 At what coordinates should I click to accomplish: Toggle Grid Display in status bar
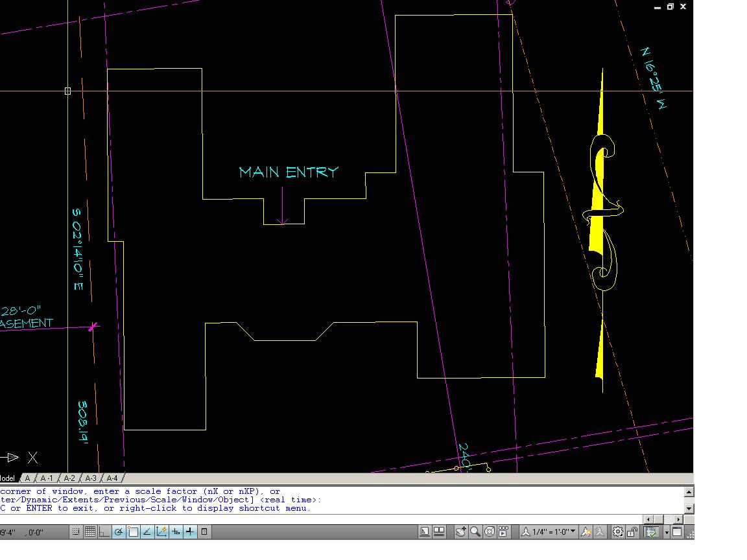pos(90,532)
